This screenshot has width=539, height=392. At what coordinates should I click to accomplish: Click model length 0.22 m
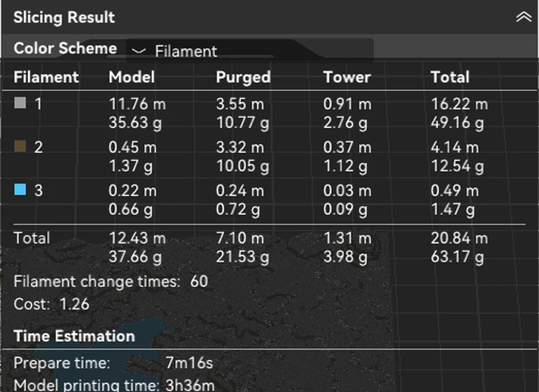click(133, 191)
